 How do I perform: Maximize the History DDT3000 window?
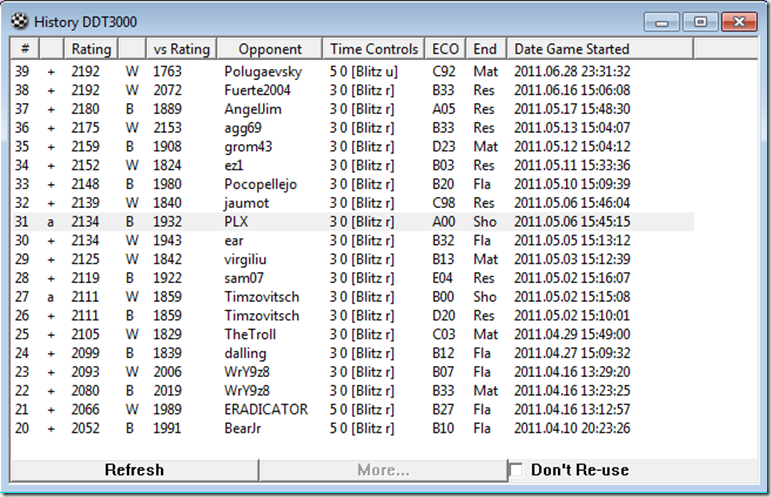[700, 22]
